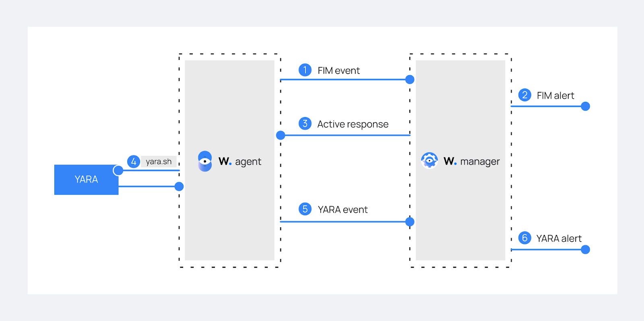Click the yara.sh script label

[159, 162]
